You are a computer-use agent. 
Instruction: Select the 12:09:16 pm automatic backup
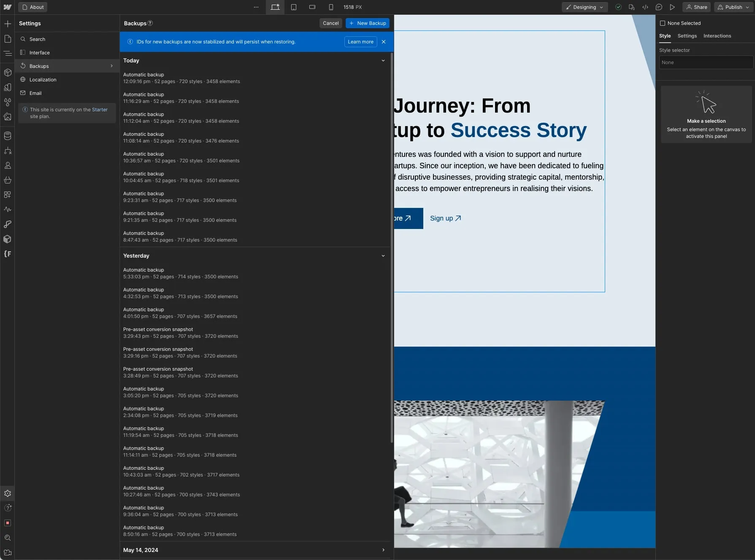[x=255, y=78]
